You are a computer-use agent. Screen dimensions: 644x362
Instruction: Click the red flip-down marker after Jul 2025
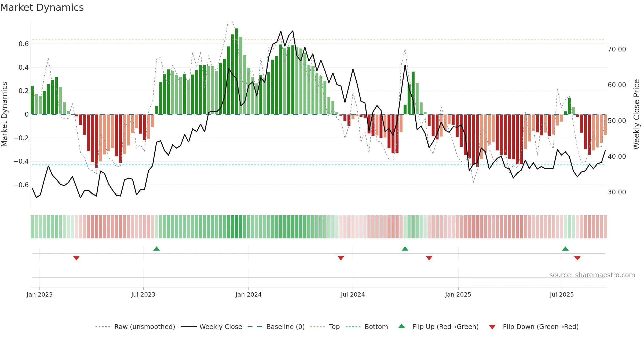pyautogui.click(x=577, y=258)
